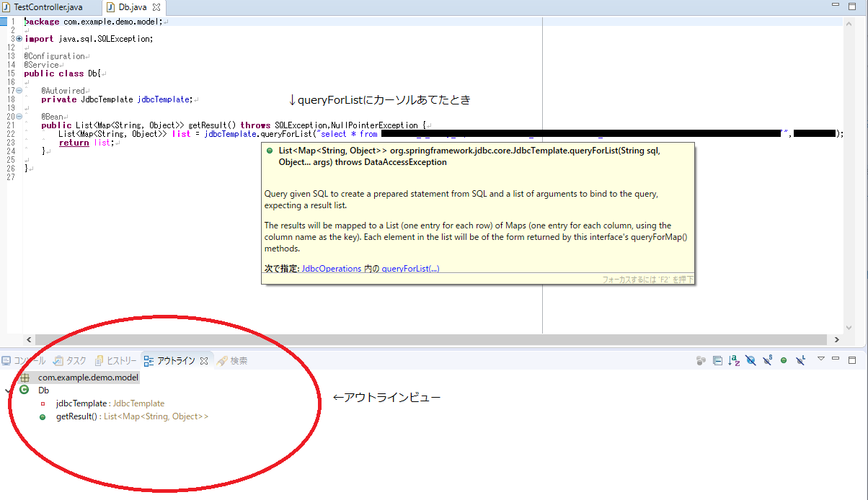The width and height of the screenshot is (868, 500).
Task: Switch to the TestController.java editor tab
Action: point(43,7)
